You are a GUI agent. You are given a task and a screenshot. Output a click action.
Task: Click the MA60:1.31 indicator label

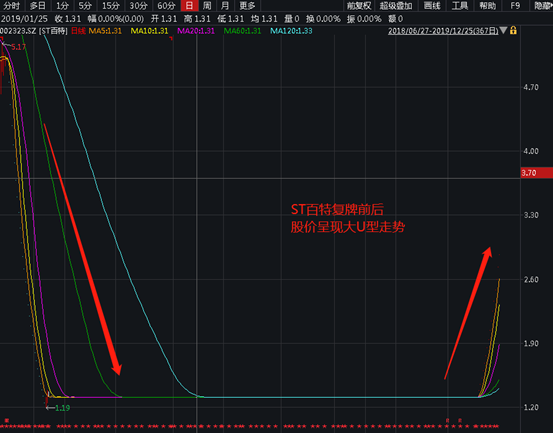(x=242, y=31)
